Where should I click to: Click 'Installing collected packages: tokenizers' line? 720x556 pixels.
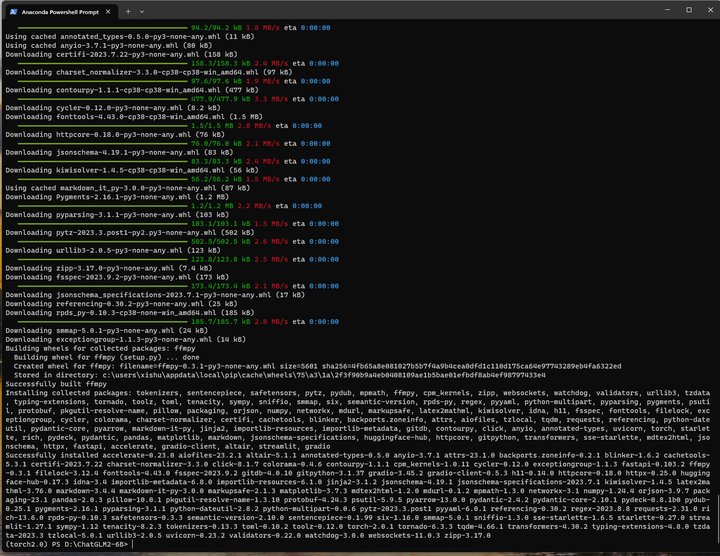click(x=357, y=393)
